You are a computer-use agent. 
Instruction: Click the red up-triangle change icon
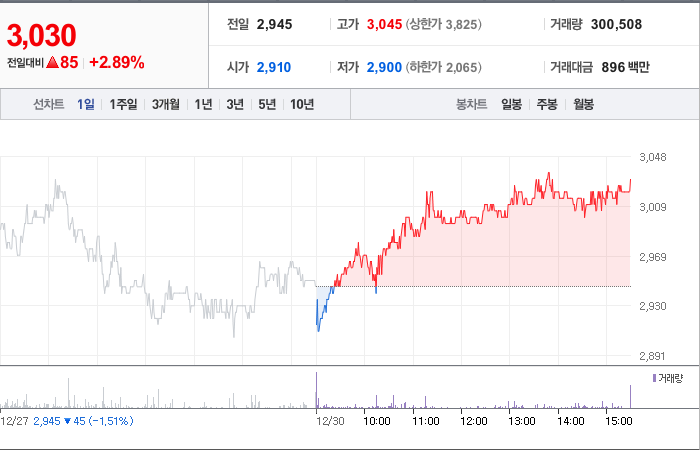tap(52, 62)
